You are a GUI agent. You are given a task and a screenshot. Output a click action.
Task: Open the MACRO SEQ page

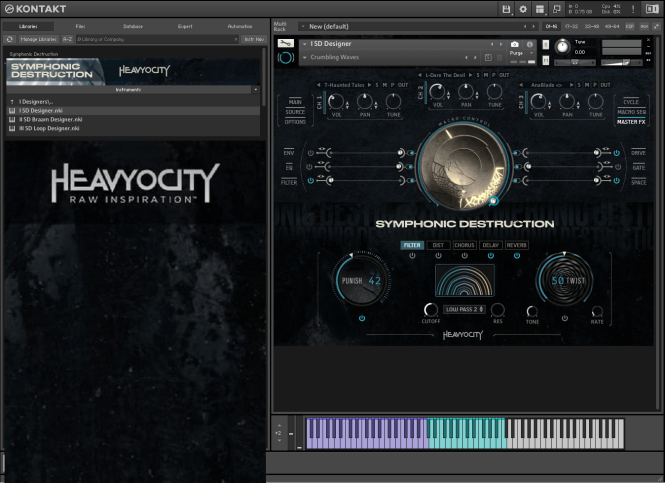(631, 112)
